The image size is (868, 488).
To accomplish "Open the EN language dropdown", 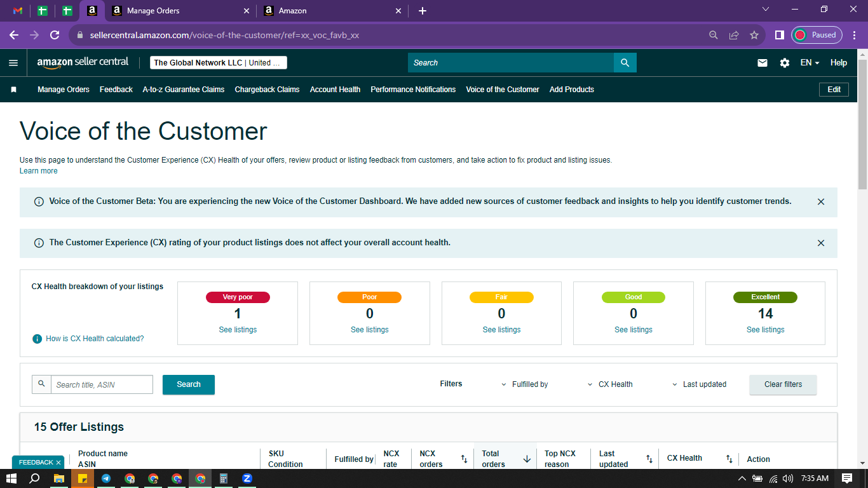I will point(810,63).
